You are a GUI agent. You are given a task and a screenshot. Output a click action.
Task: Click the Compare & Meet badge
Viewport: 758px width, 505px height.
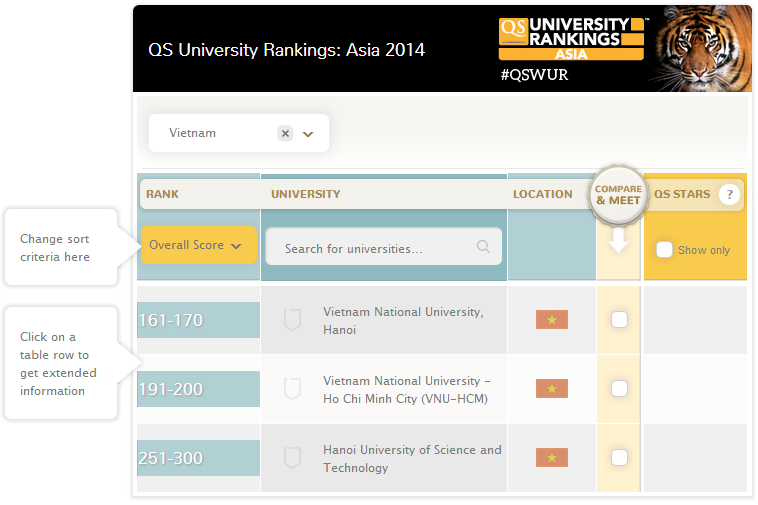618,195
